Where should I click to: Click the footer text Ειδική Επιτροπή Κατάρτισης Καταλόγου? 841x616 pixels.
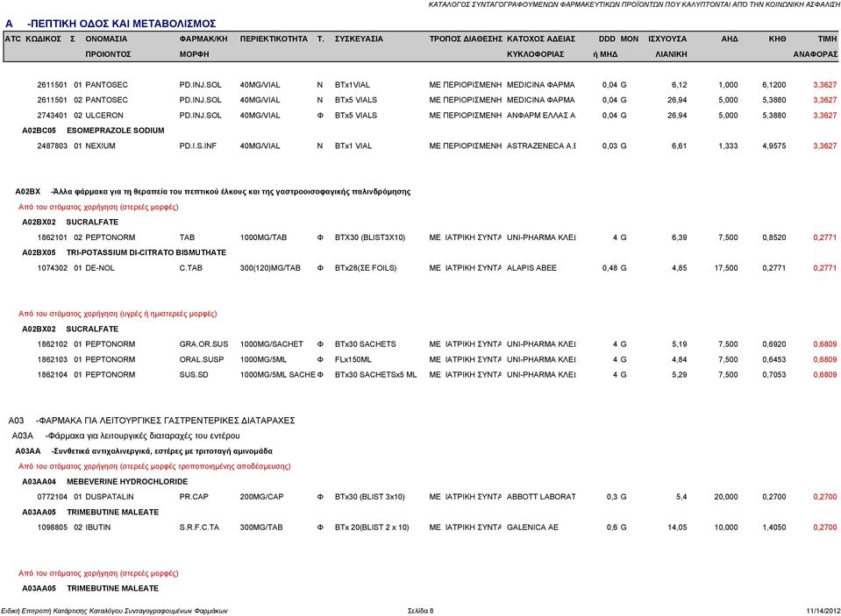pyautogui.click(x=114, y=611)
